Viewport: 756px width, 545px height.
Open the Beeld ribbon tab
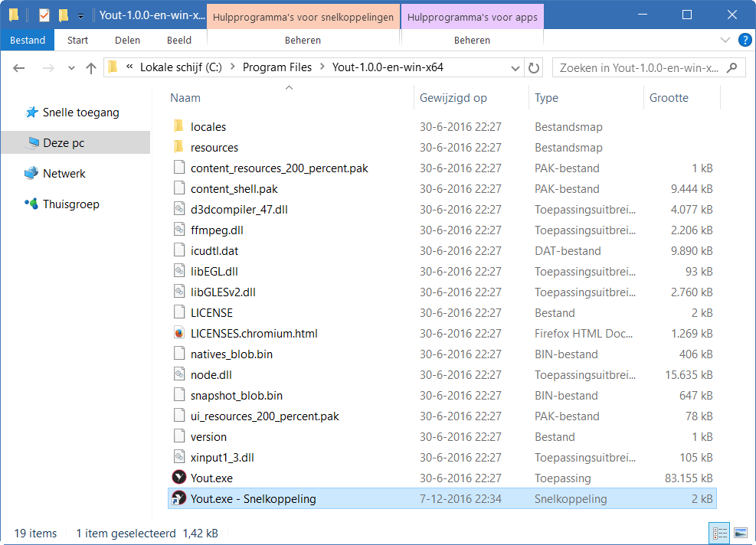[179, 41]
